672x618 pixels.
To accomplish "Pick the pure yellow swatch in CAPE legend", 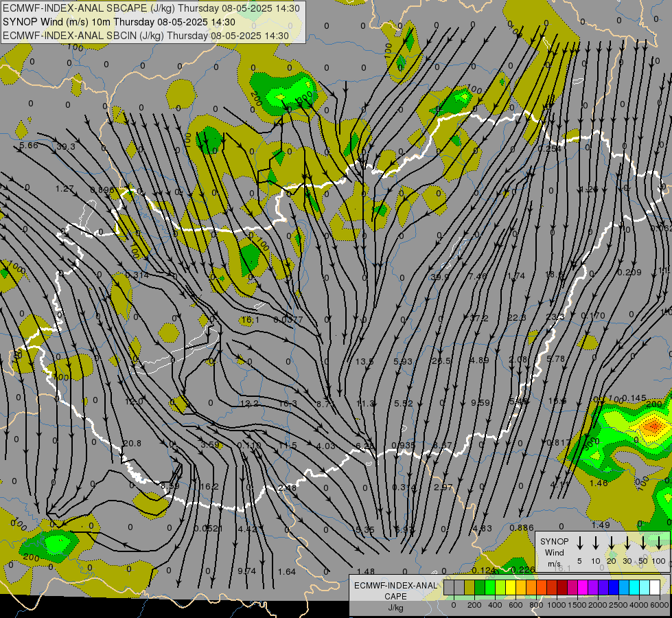I will coord(511,588).
